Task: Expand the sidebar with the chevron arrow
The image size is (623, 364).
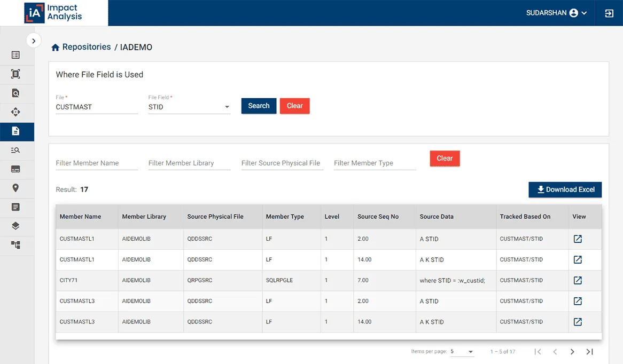Action: (33, 41)
